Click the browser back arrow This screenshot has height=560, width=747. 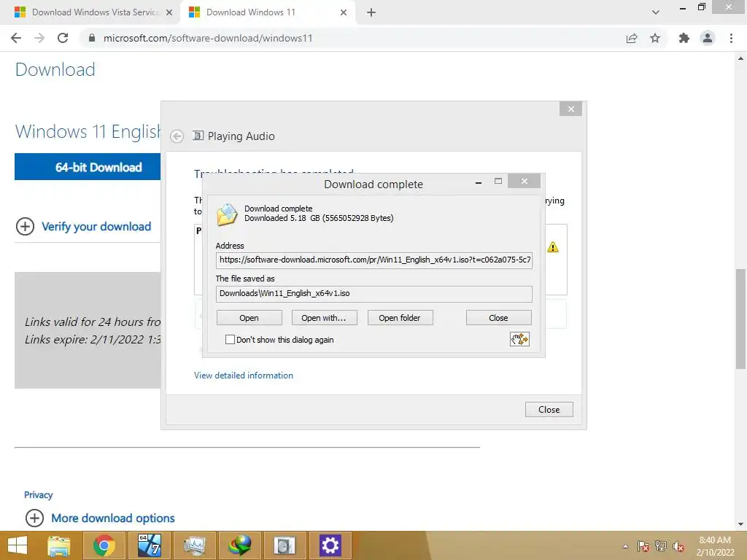click(16, 38)
